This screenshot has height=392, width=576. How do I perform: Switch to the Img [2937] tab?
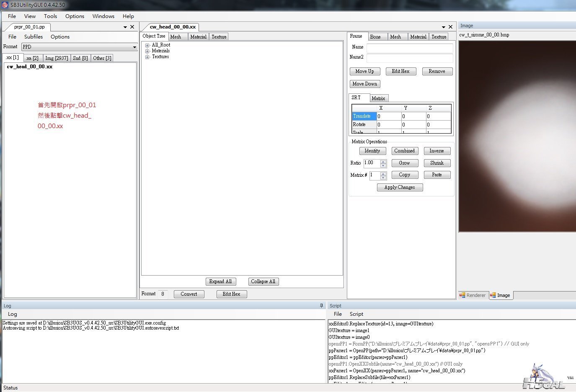point(57,58)
